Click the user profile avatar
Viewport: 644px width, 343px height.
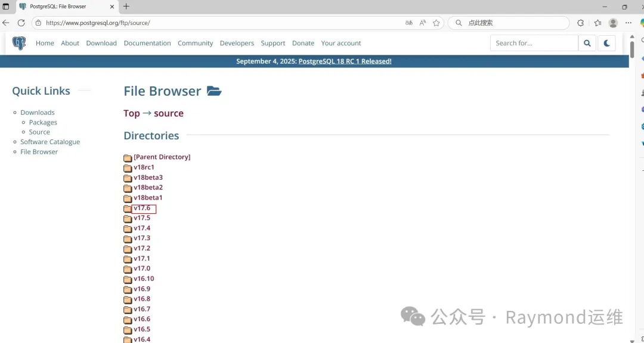(613, 23)
